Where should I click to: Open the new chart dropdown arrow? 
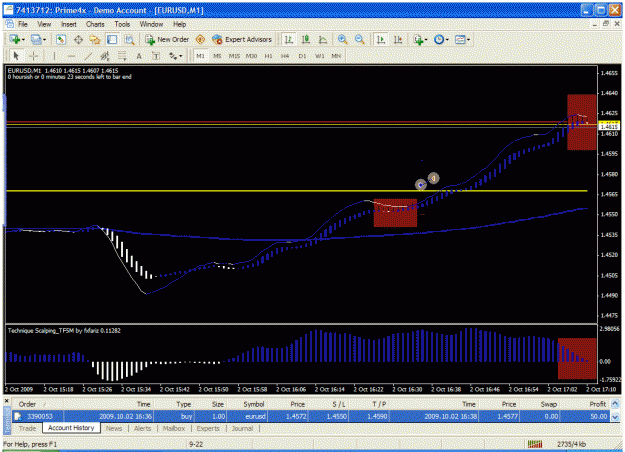coord(23,39)
